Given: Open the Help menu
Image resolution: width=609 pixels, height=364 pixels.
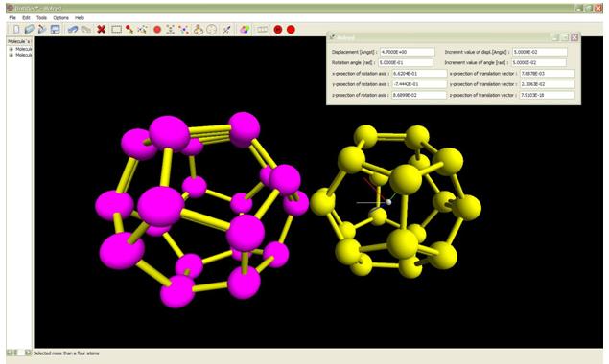Looking at the screenshot, I should [80, 18].
